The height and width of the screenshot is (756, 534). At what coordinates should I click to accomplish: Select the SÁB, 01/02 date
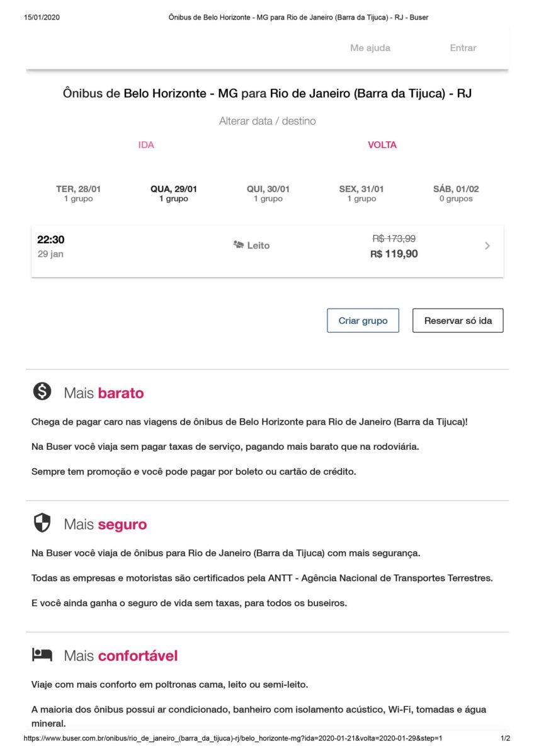[455, 193]
